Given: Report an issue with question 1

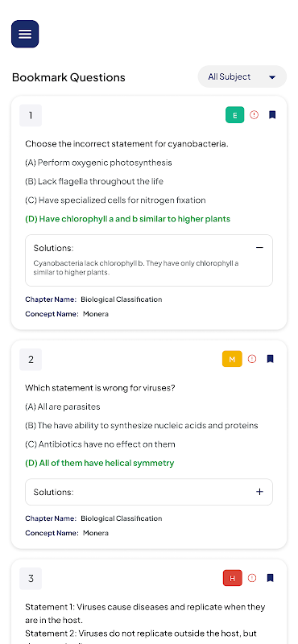Looking at the screenshot, I should click(x=254, y=115).
